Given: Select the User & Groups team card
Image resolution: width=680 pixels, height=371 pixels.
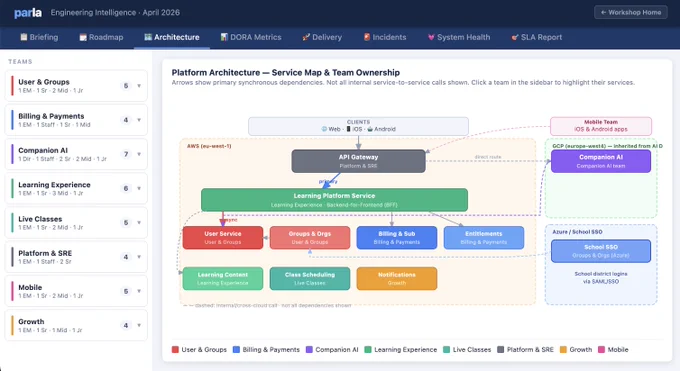Looking at the screenshot, I should pyautogui.click(x=76, y=86).
